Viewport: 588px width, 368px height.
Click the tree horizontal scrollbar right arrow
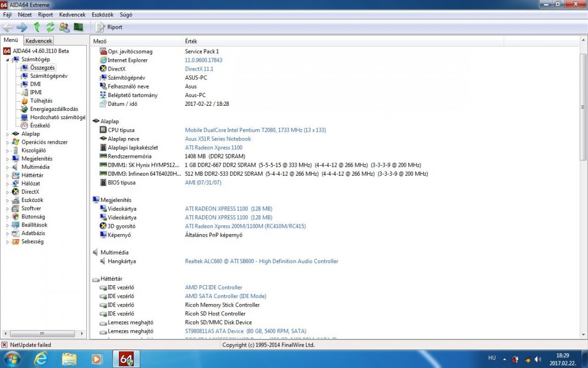82,333
